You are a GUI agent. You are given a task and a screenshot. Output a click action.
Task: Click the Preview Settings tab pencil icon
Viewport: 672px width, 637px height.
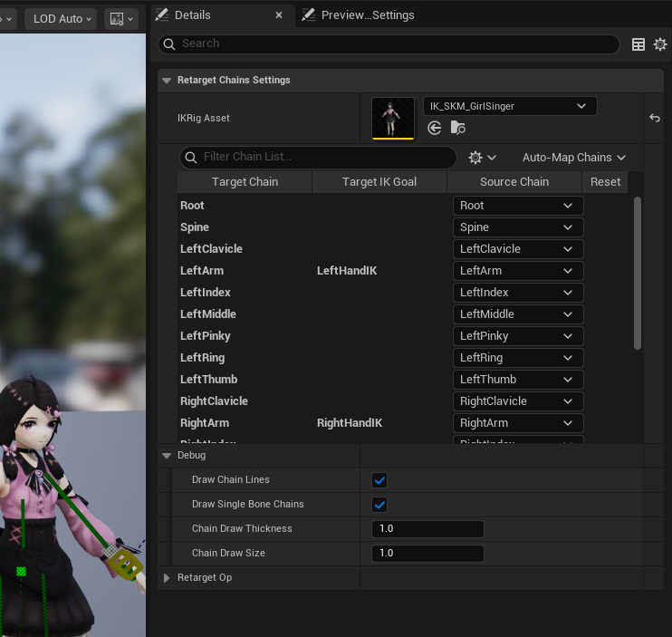(308, 15)
